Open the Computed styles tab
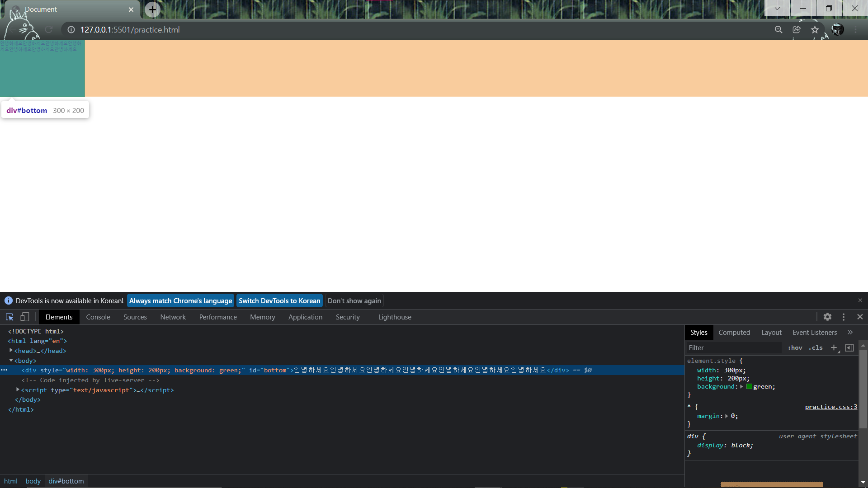 tap(734, 333)
